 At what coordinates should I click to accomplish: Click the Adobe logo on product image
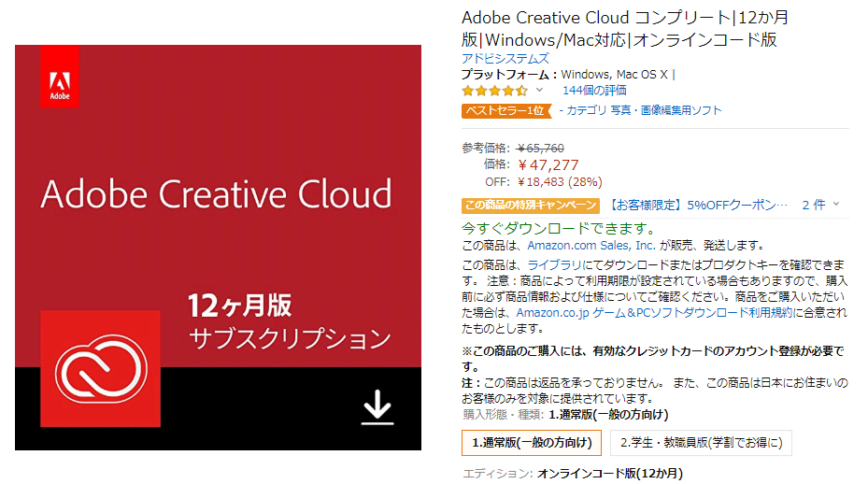tap(60, 77)
